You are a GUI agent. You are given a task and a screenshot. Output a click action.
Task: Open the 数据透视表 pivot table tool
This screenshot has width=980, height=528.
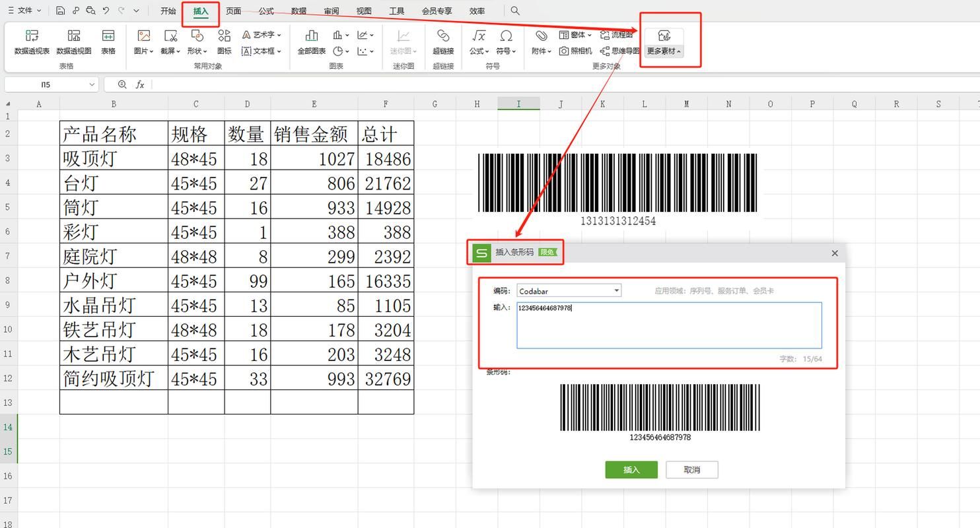coord(32,42)
